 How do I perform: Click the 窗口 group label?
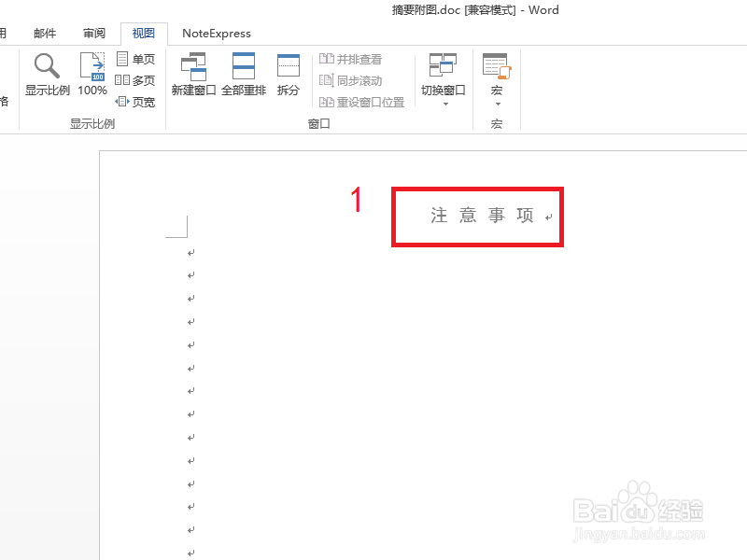[x=318, y=124]
